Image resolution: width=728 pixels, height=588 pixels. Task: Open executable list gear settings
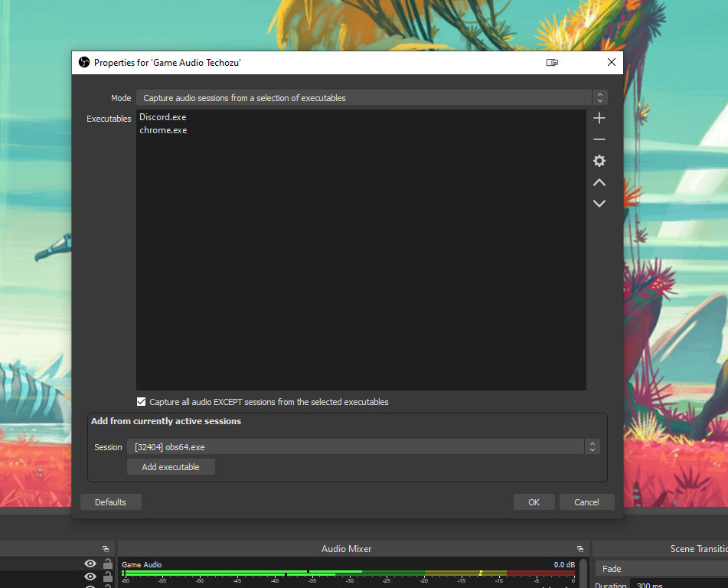click(599, 161)
